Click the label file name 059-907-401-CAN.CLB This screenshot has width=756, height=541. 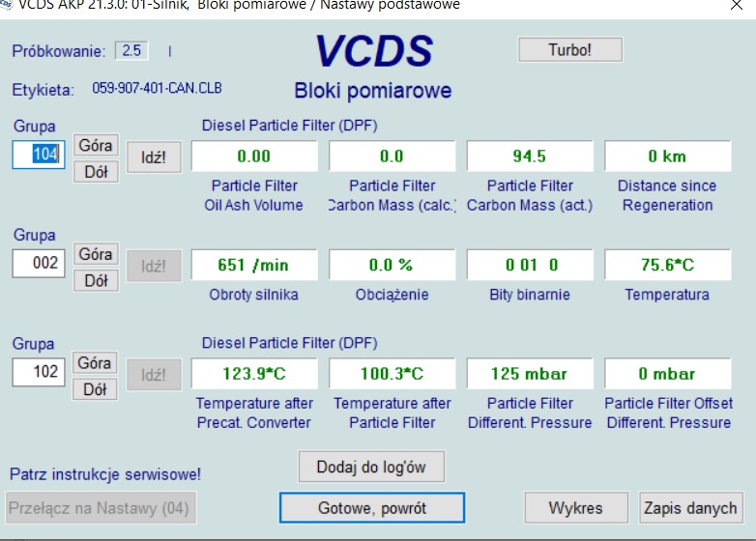[157, 88]
